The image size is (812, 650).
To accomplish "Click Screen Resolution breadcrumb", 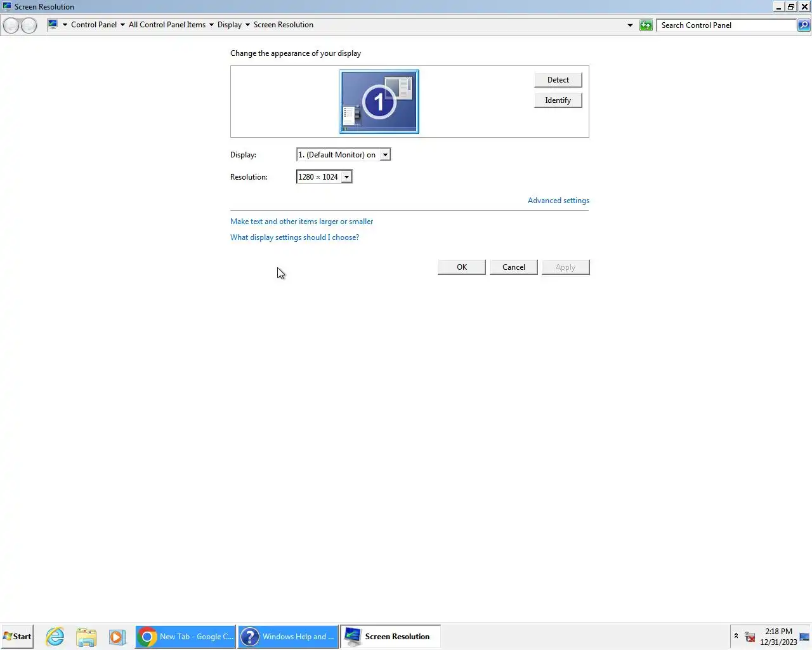I will (x=284, y=25).
